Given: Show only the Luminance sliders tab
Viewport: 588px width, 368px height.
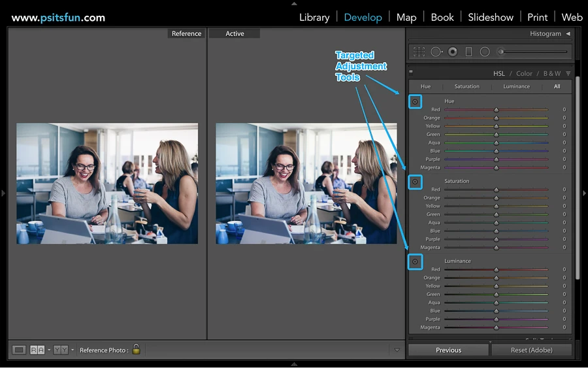Looking at the screenshot, I should coord(516,86).
